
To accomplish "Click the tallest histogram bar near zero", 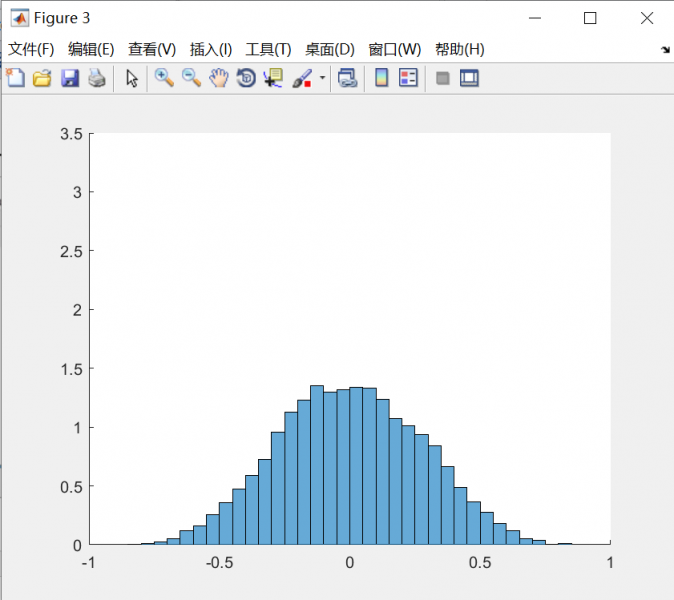I will click(x=317, y=465).
